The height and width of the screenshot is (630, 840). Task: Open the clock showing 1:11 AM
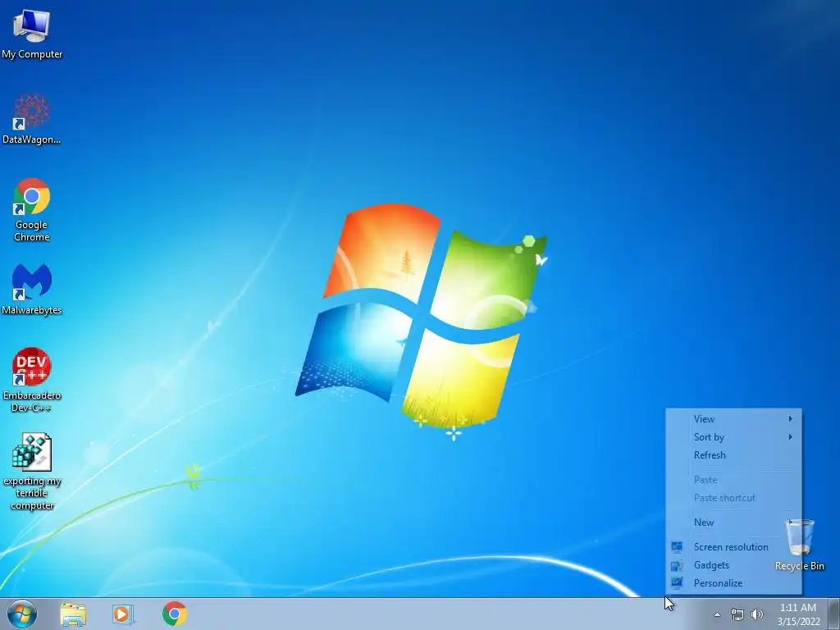tap(798, 614)
